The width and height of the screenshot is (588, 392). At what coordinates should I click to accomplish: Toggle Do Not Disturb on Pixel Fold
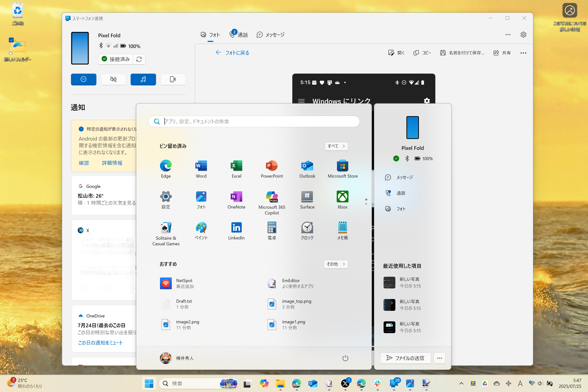coord(83,79)
